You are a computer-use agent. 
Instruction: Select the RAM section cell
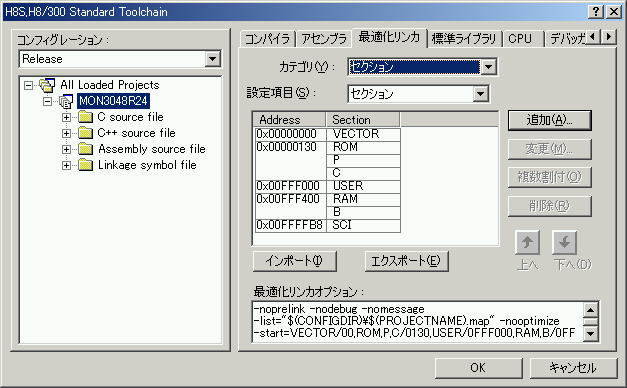tap(363, 199)
